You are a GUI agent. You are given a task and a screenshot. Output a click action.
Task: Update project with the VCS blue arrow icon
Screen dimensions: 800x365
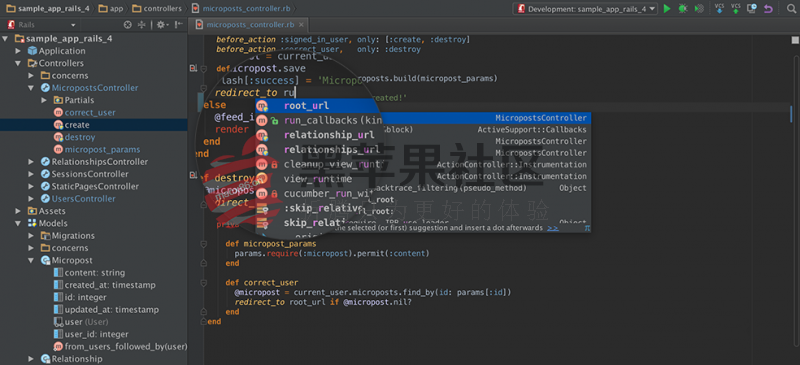pos(719,8)
